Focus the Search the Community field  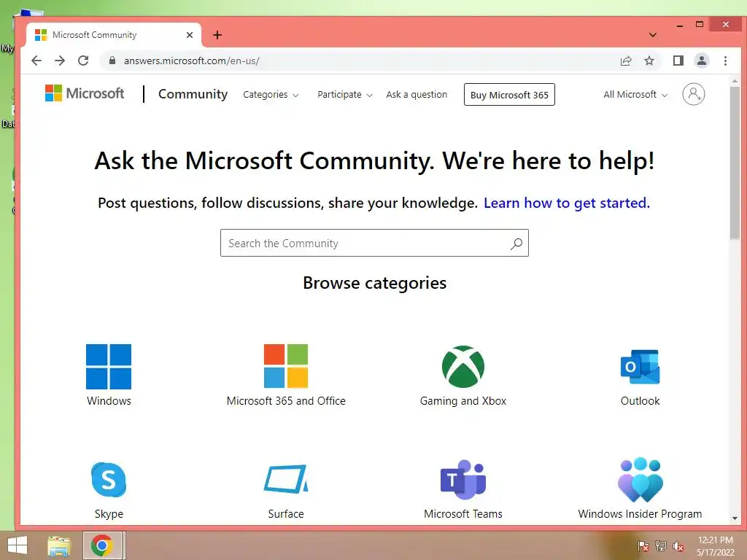tap(374, 243)
